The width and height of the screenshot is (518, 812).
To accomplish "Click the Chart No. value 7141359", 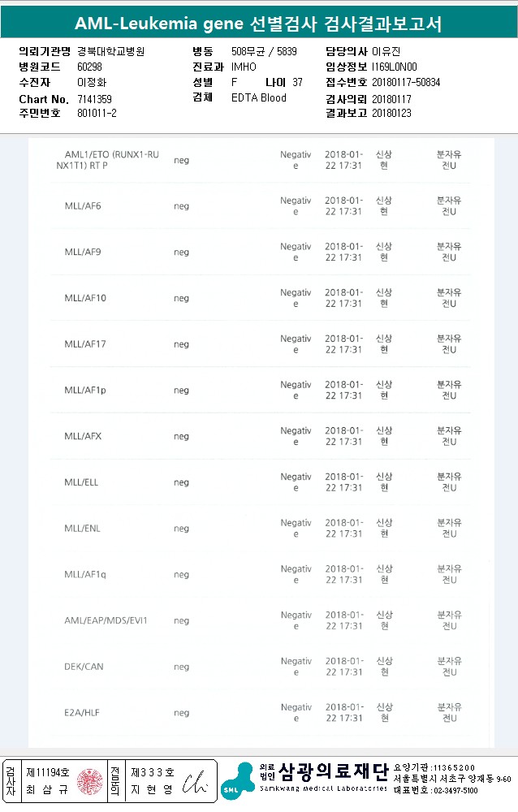I will [x=94, y=99].
